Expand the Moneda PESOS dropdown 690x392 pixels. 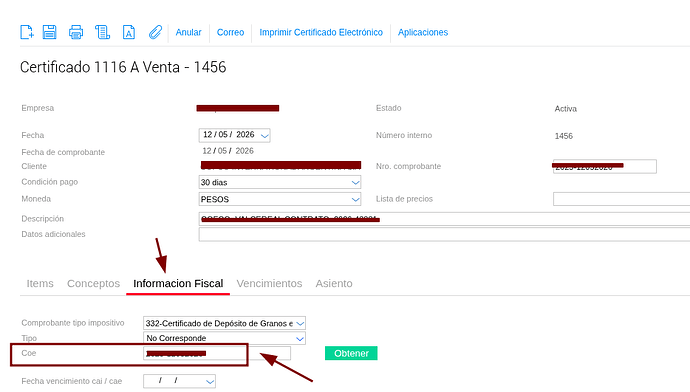355,199
